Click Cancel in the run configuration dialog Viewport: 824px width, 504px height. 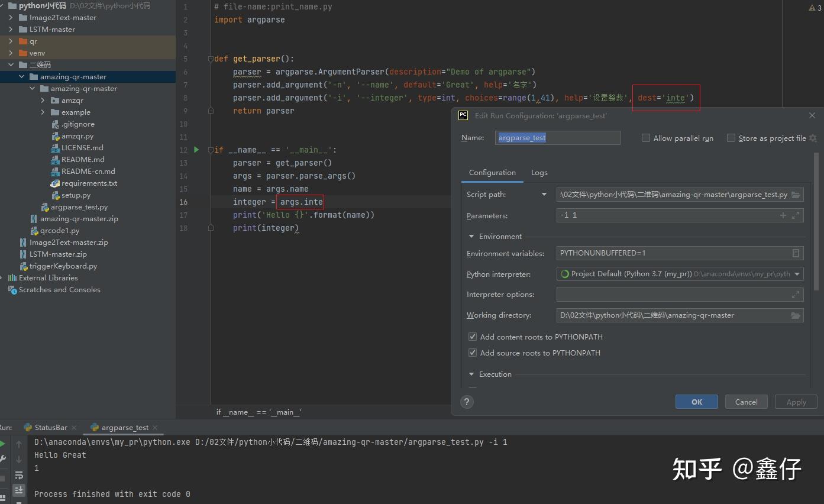point(746,402)
